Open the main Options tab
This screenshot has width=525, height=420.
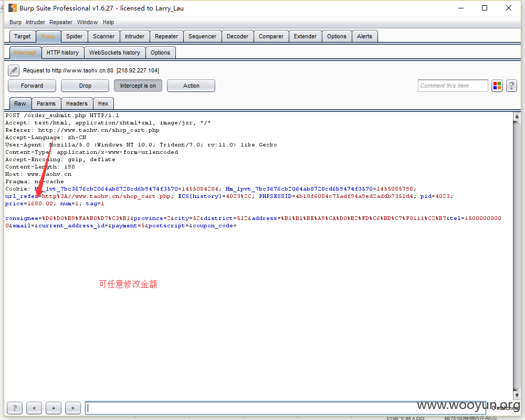coord(337,36)
